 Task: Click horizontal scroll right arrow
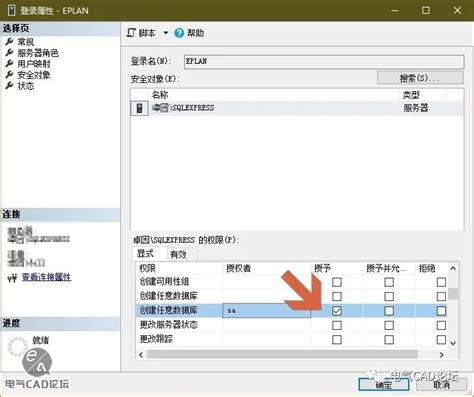point(442,355)
